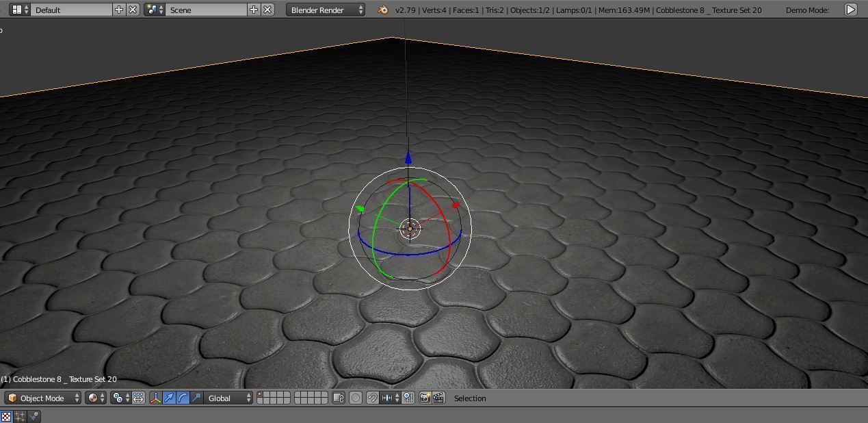Open the Blender Render engine dropdown
The image size is (868, 423).
coord(326,10)
